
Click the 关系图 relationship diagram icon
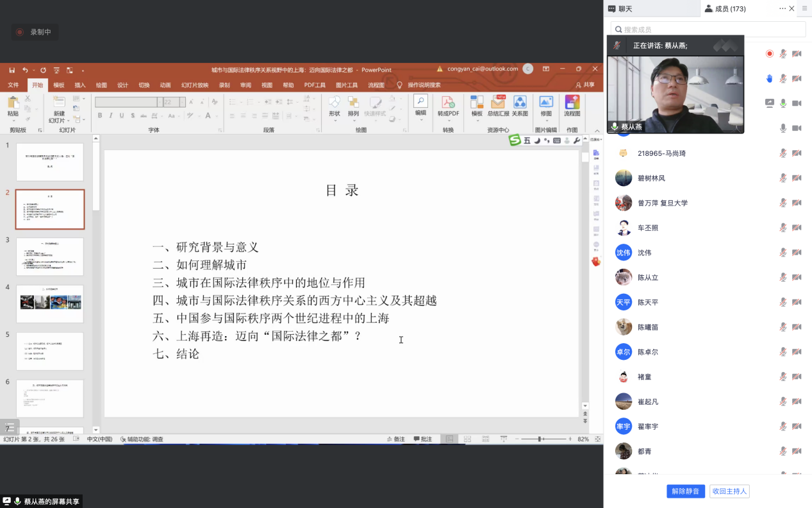[520, 103]
